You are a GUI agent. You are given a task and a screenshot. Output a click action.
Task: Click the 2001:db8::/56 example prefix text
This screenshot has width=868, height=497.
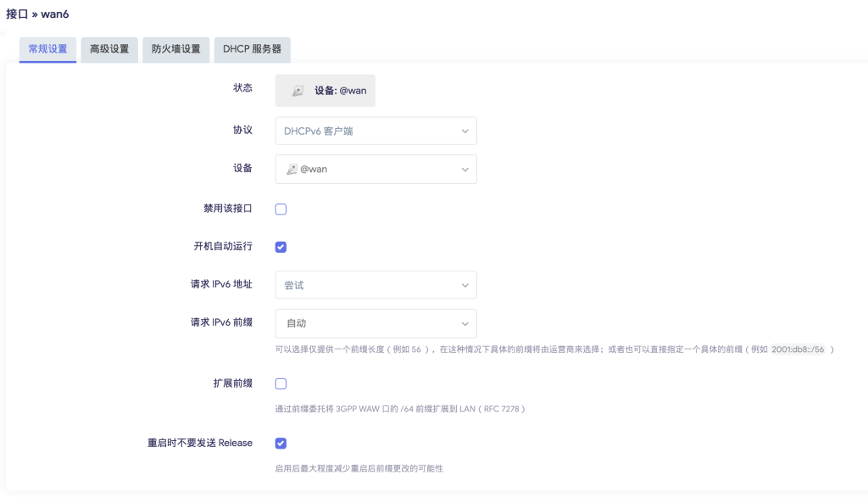(798, 349)
